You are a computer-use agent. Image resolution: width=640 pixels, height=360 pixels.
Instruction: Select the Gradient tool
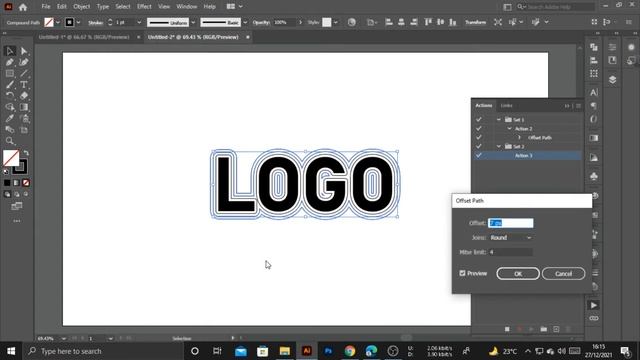click(x=24, y=107)
